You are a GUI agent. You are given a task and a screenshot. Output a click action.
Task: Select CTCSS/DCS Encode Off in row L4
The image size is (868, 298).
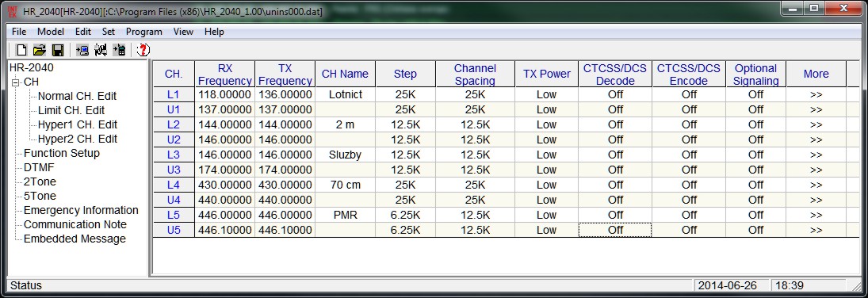689,185
